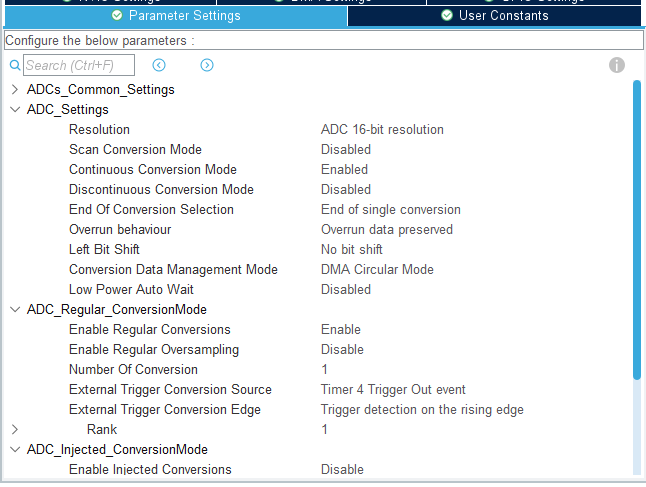This screenshot has width=646, height=487.
Task: Open No bit shift value
Action: pyautogui.click(x=352, y=250)
